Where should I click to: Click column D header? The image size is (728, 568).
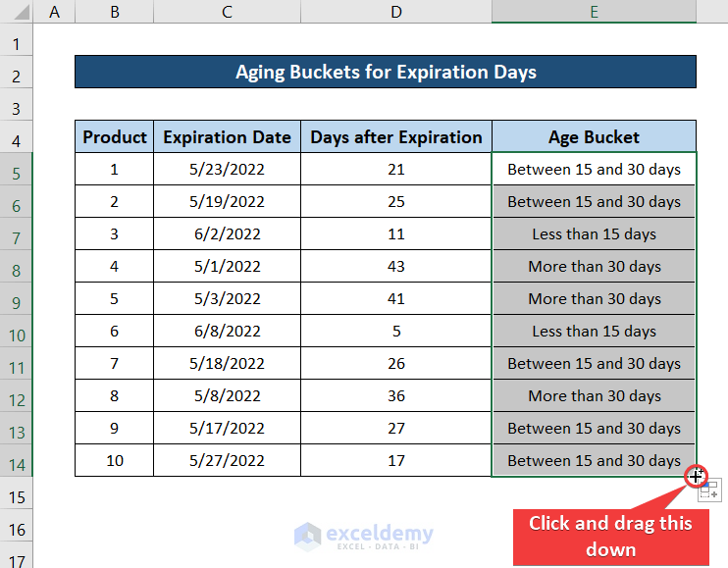[x=396, y=12]
